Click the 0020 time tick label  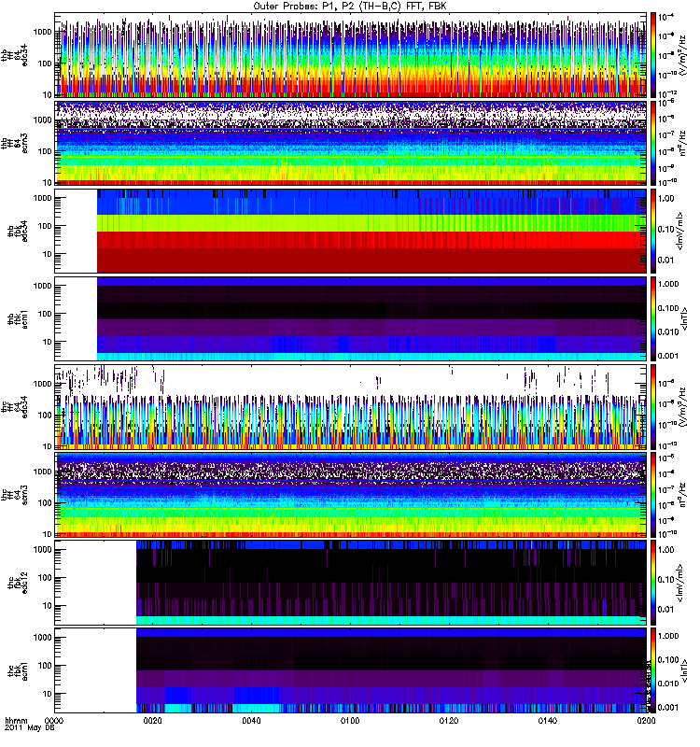[152, 721]
